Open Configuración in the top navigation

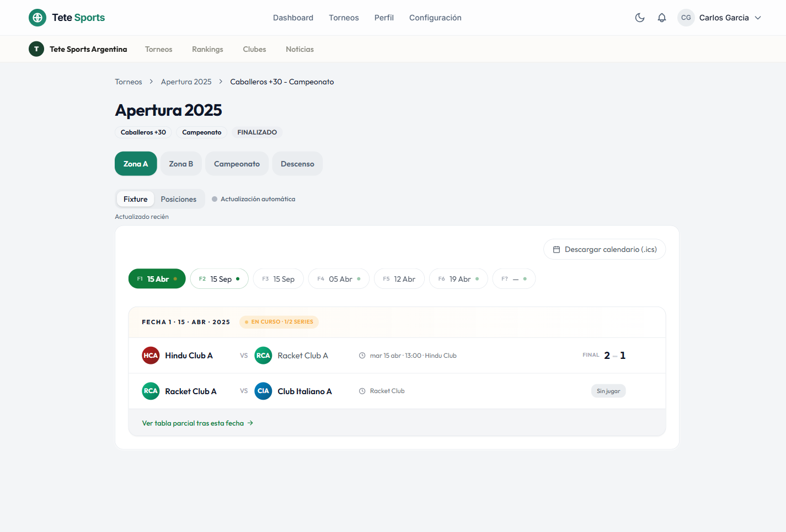[435, 18]
